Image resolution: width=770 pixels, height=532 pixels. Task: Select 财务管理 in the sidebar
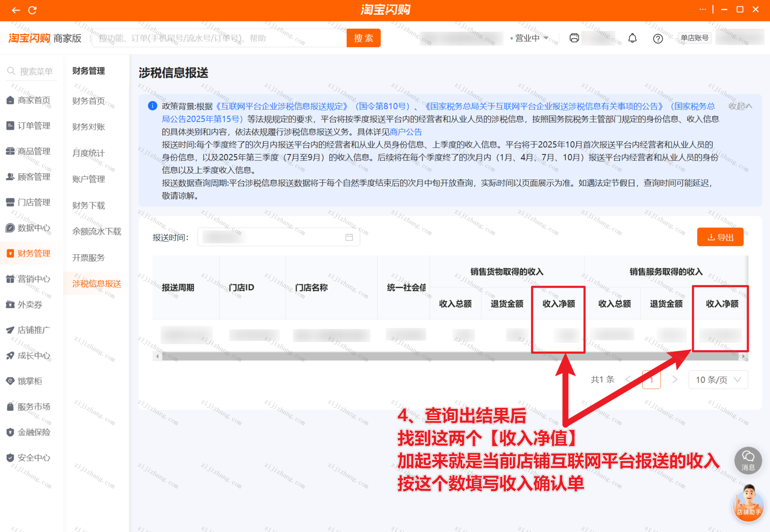point(29,253)
